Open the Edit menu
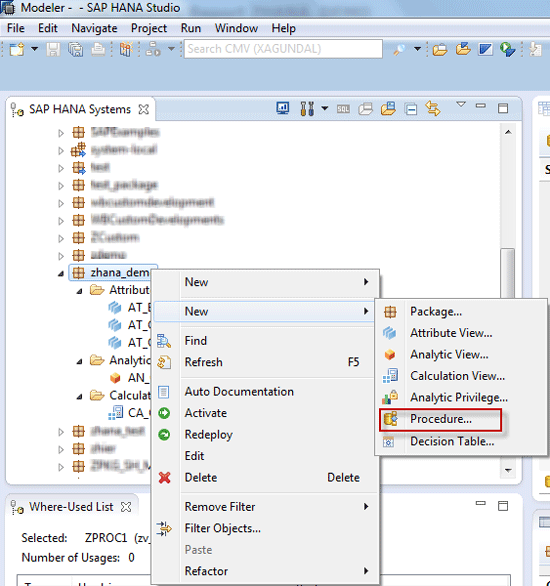The image size is (550, 586). pos(47,28)
